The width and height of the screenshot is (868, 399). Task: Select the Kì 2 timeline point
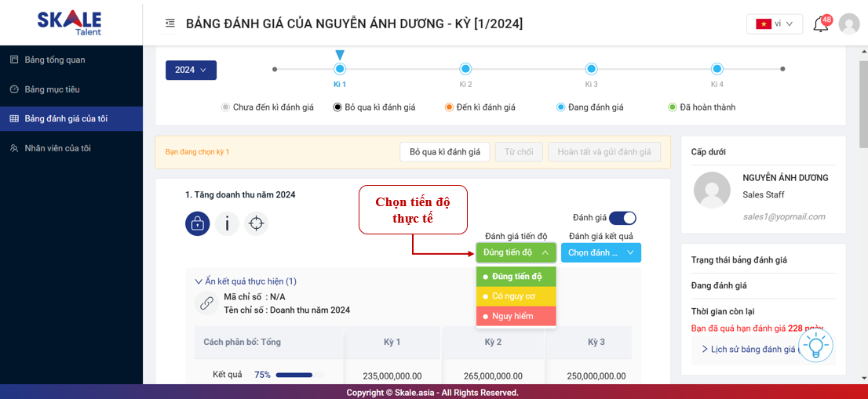[x=465, y=69]
